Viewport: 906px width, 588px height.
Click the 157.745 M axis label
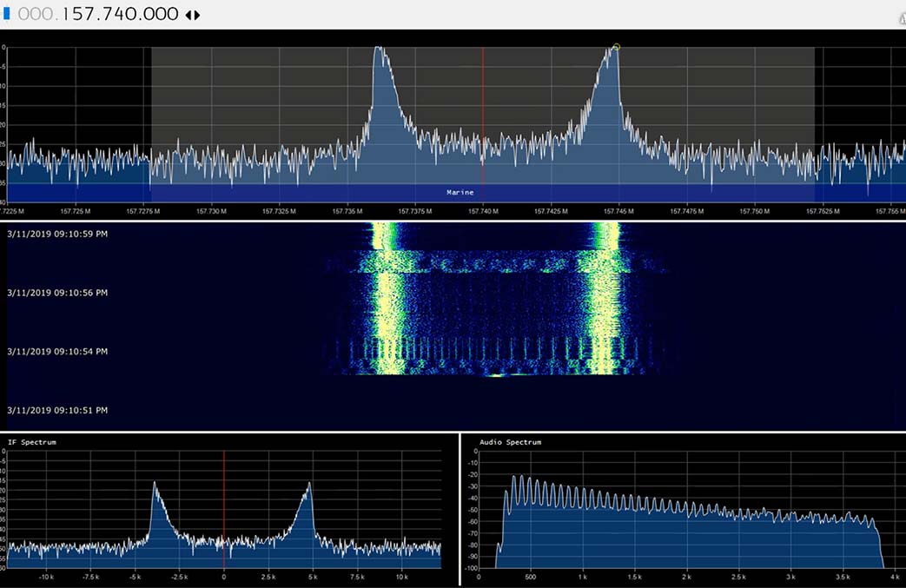pos(618,211)
